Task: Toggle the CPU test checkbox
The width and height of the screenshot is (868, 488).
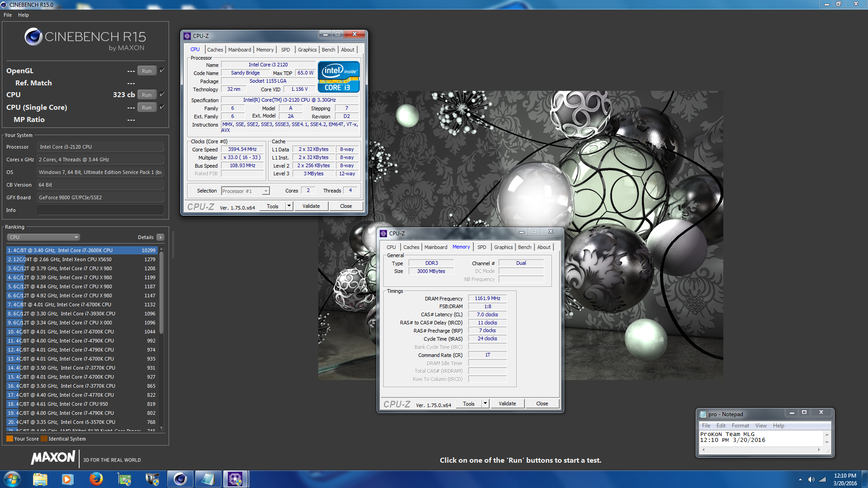Action: point(162,94)
